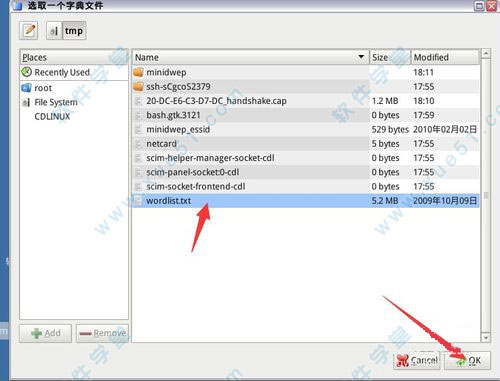Viewport: 500px width, 381px height.
Task: Click the Cancel button
Action: tap(417, 360)
